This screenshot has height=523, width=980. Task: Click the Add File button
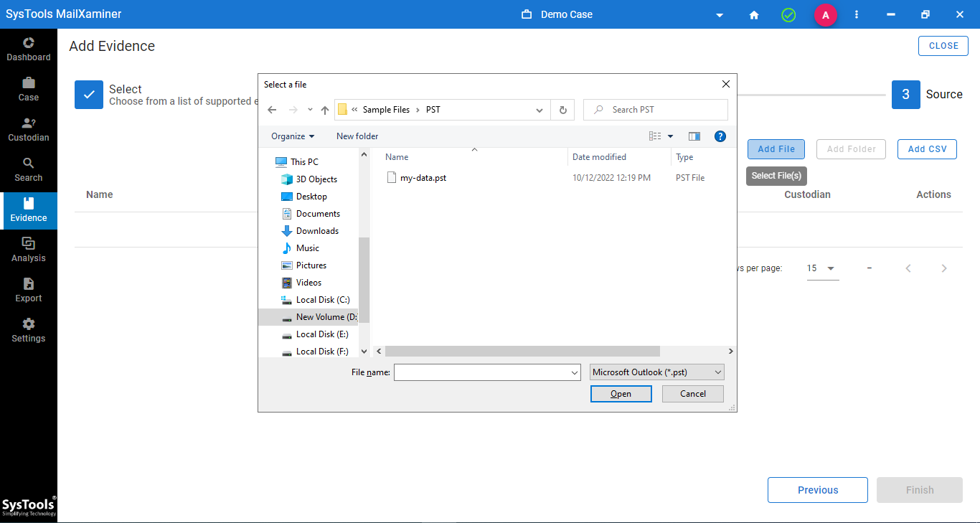pos(776,149)
